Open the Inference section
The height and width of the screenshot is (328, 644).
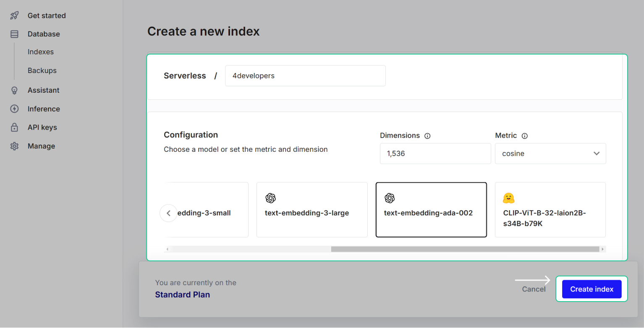pos(44,109)
